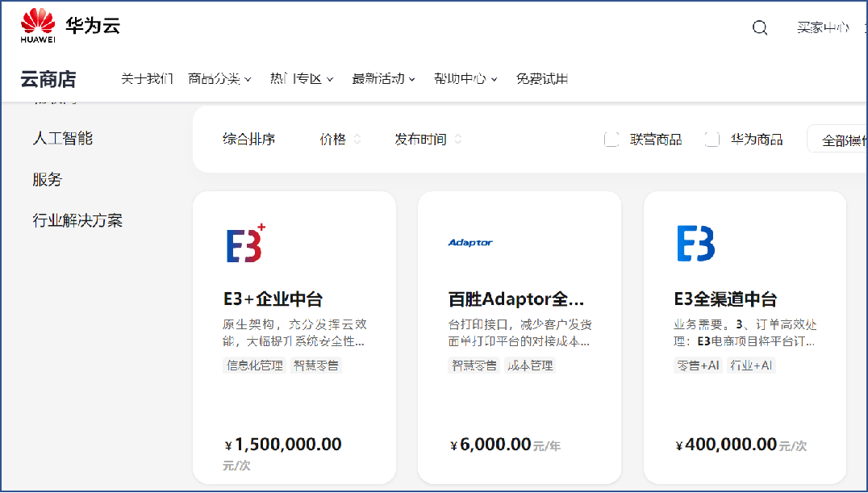Click the ¥6,000.00 price
Screen dimensions: 868x493
tap(490, 445)
